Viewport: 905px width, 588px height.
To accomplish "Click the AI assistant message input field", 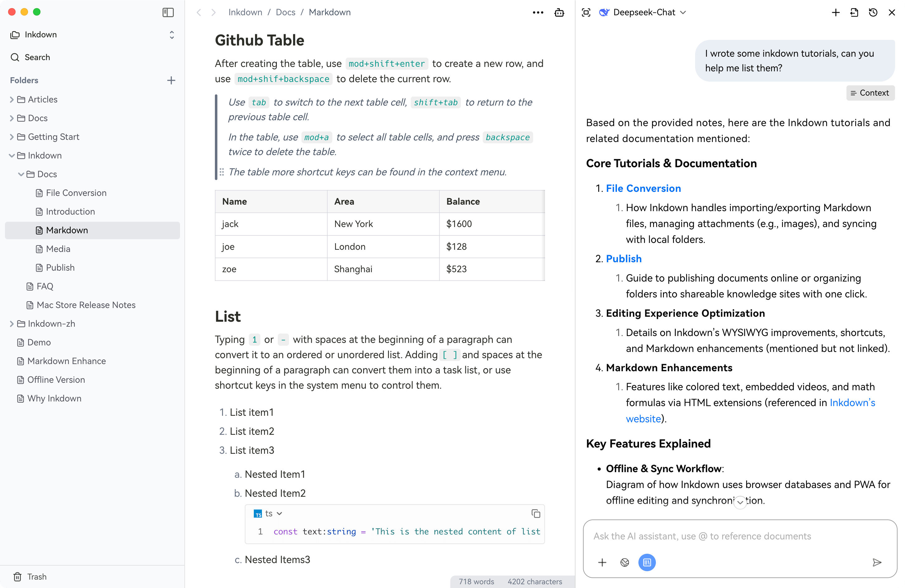I will coord(739,536).
